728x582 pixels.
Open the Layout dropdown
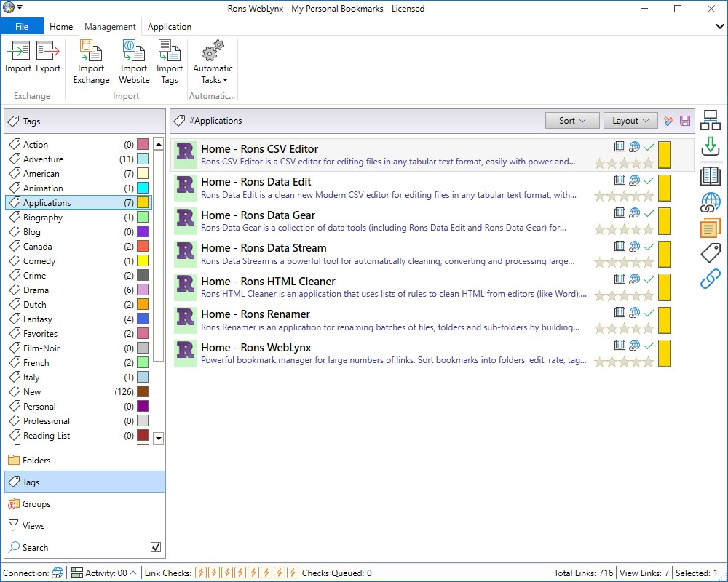pyautogui.click(x=630, y=121)
